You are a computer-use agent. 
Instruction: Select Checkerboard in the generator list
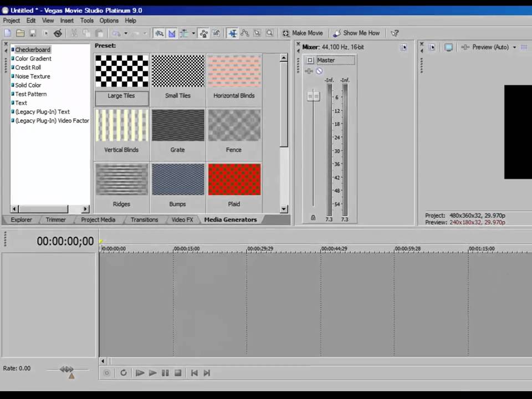tap(33, 49)
